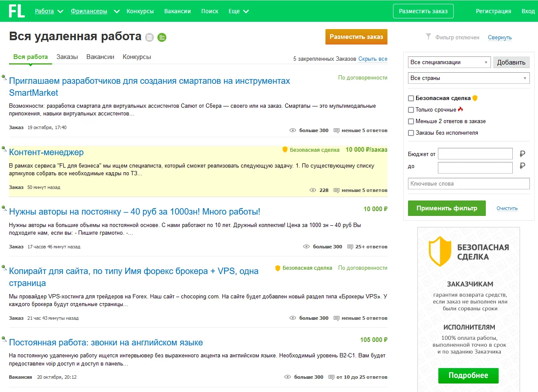Click replies icon showing 25+ ответов
Viewport: 538px width, 392px height.
pyautogui.click(x=350, y=247)
